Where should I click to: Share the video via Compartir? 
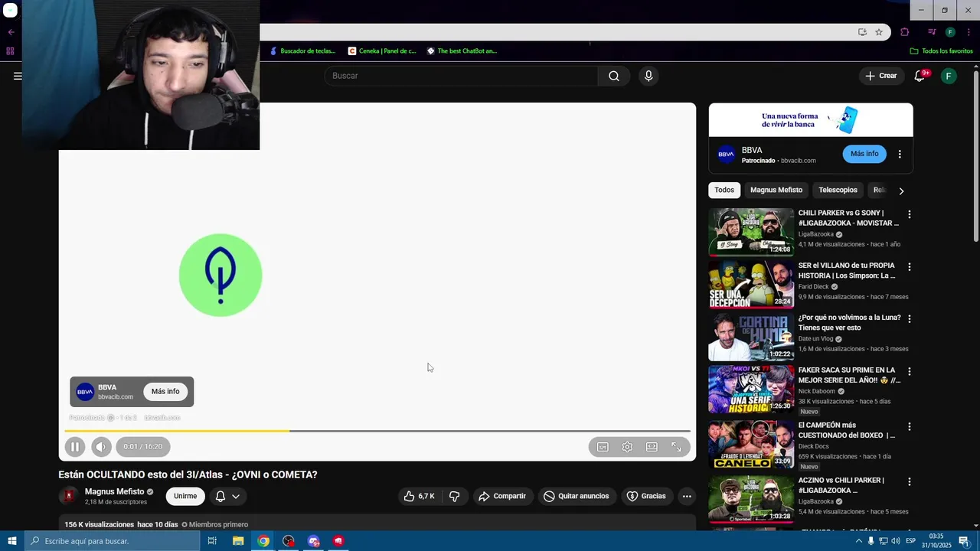point(502,496)
